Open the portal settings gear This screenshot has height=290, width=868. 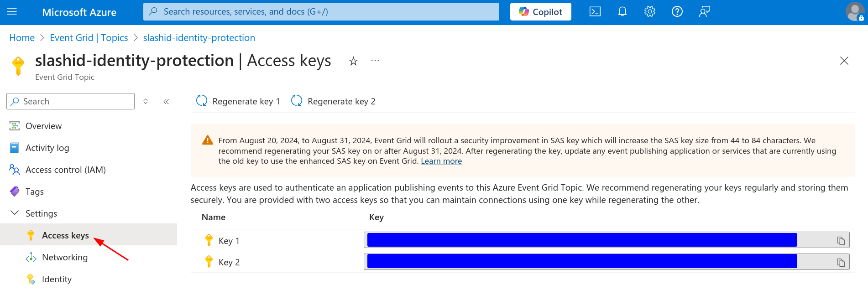click(x=649, y=11)
